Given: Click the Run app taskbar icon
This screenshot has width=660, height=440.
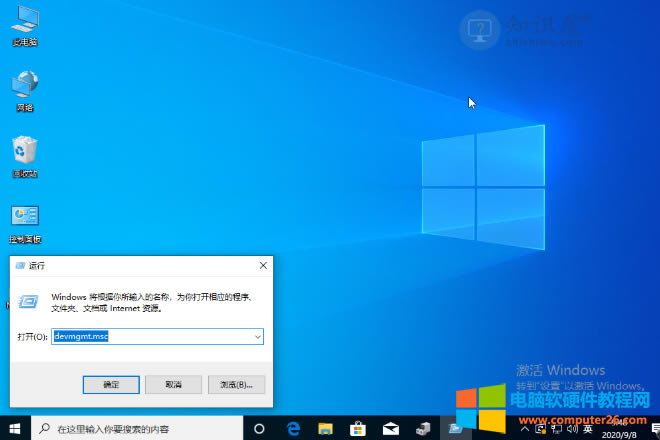Looking at the screenshot, I should pos(455,429).
